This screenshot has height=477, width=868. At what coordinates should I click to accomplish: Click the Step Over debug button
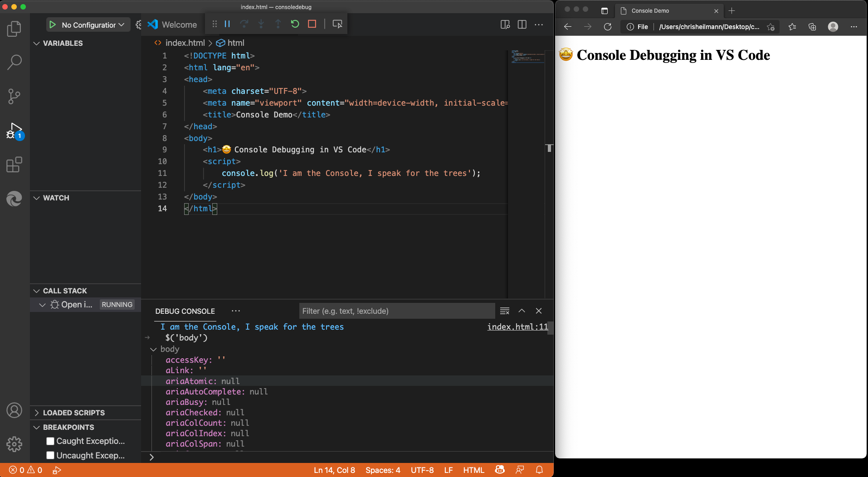244,24
